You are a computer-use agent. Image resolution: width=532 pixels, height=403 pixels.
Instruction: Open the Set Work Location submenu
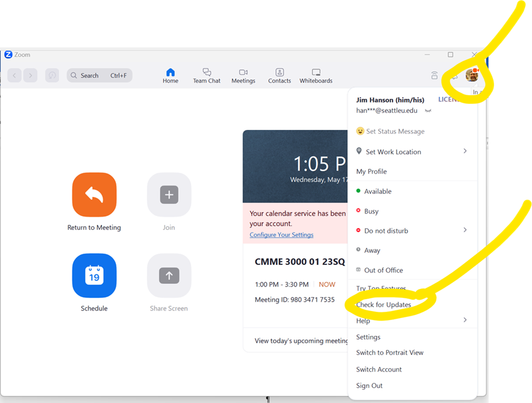(x=412, y=152)
